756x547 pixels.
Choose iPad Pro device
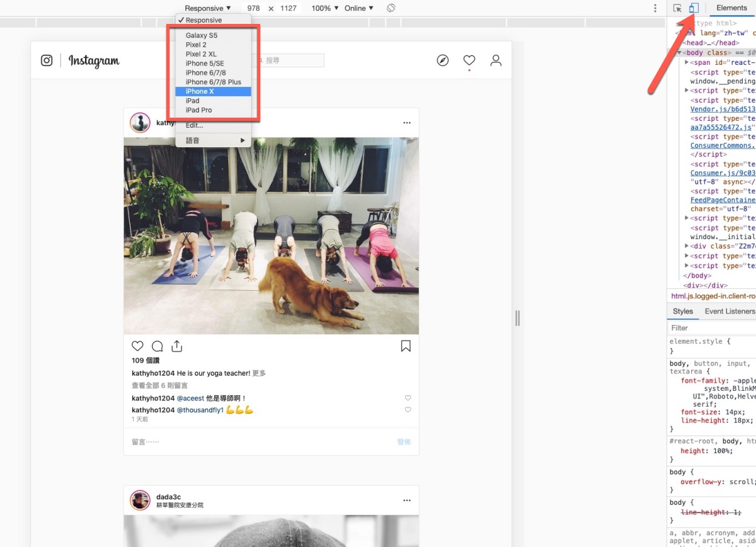tap(213, 110)
